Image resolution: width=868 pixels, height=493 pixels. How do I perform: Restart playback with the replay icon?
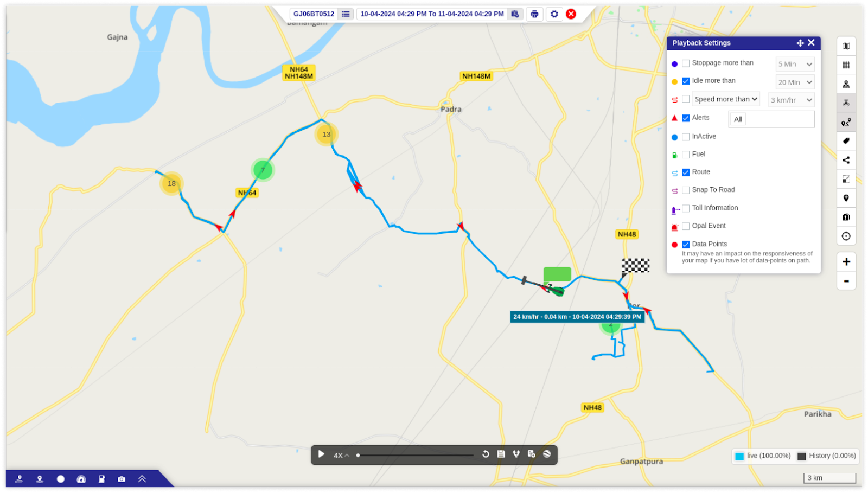pyautogui.click(x=486, y=454)
